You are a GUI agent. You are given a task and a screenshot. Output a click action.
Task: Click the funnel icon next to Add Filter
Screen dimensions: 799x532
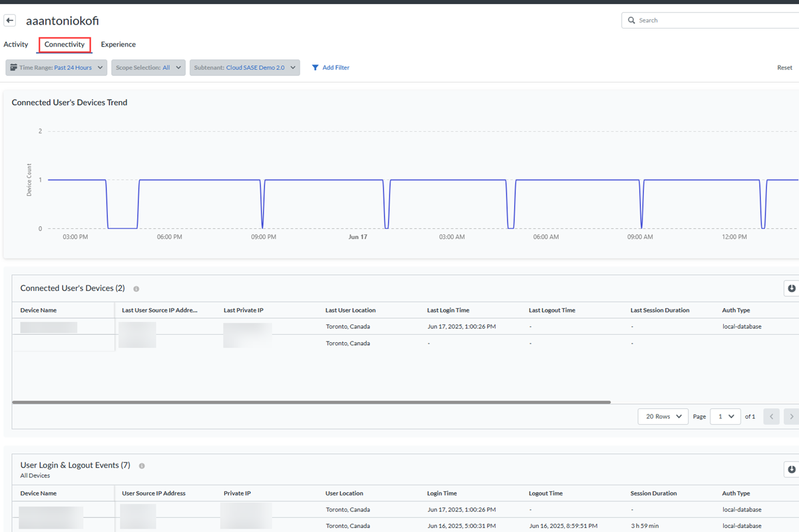(x=315, y=68)
